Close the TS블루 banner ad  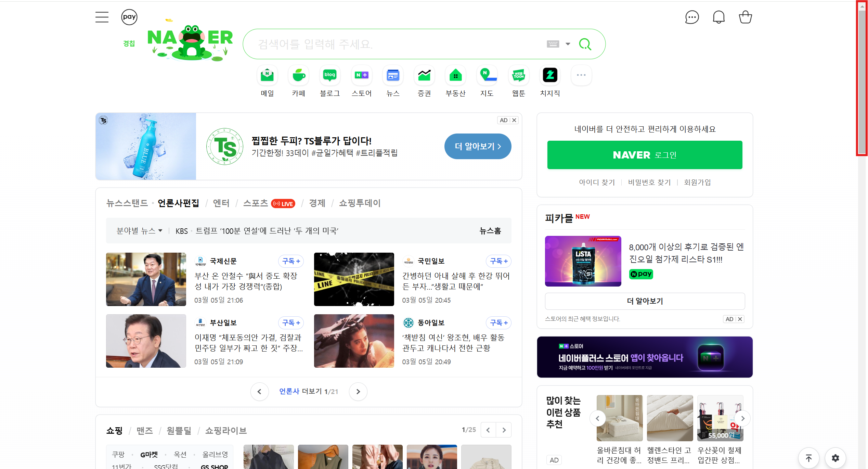pos(514,120)
